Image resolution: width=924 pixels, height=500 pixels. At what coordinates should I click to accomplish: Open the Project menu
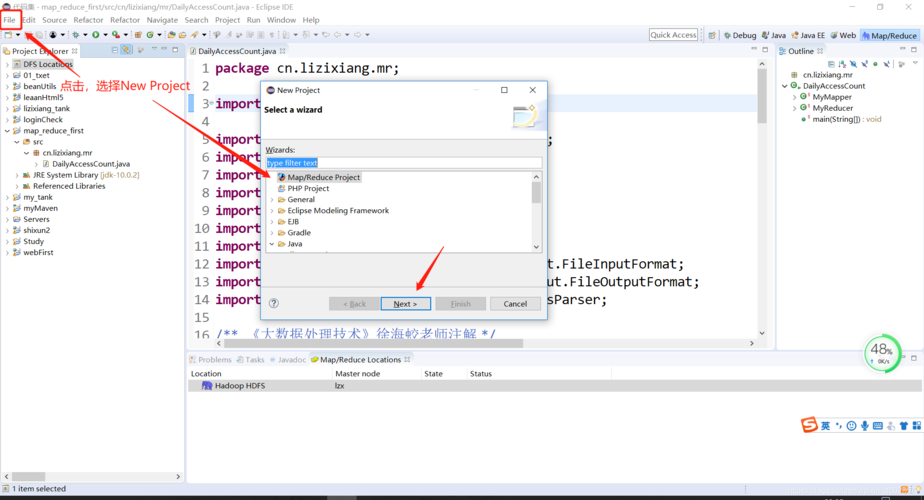227,20
